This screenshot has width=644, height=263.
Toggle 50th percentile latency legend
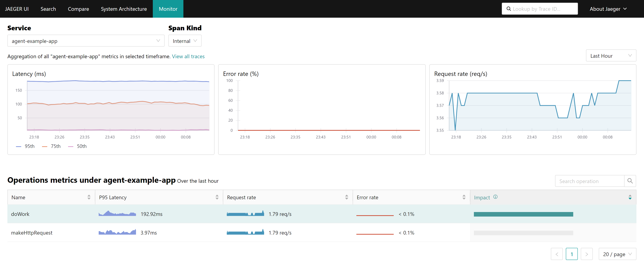[77, 146]
